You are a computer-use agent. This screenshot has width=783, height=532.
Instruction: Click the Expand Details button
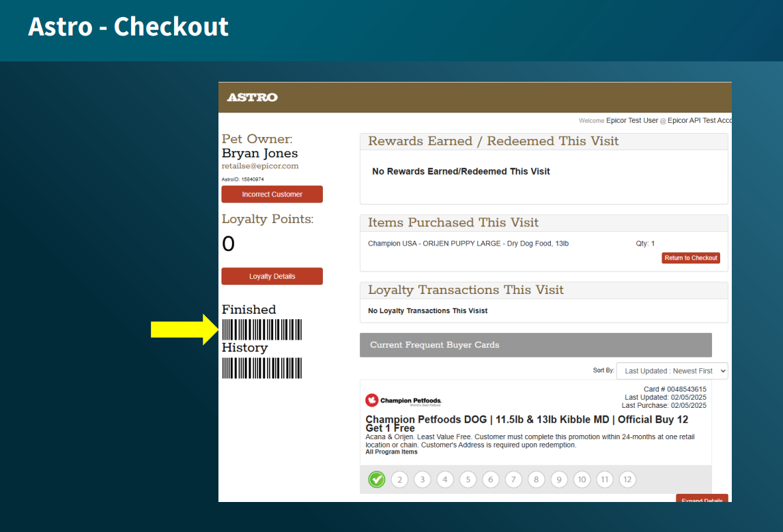click(702, 499)
